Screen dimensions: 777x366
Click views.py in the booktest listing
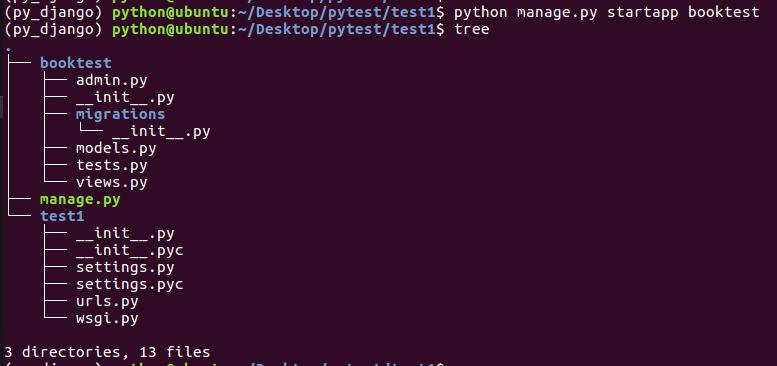[111, 182]
